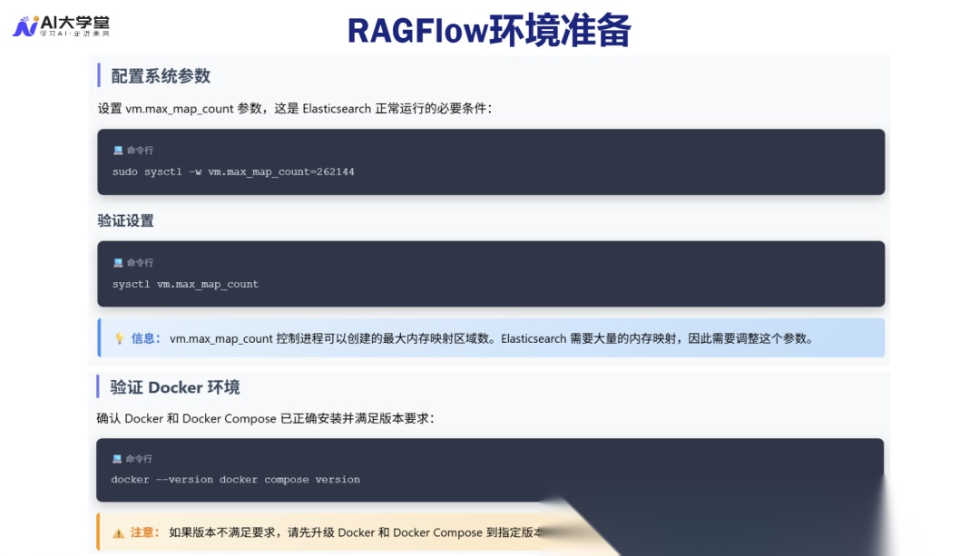Click the RAGFlow环境准备 slide title

coord(489,31)
